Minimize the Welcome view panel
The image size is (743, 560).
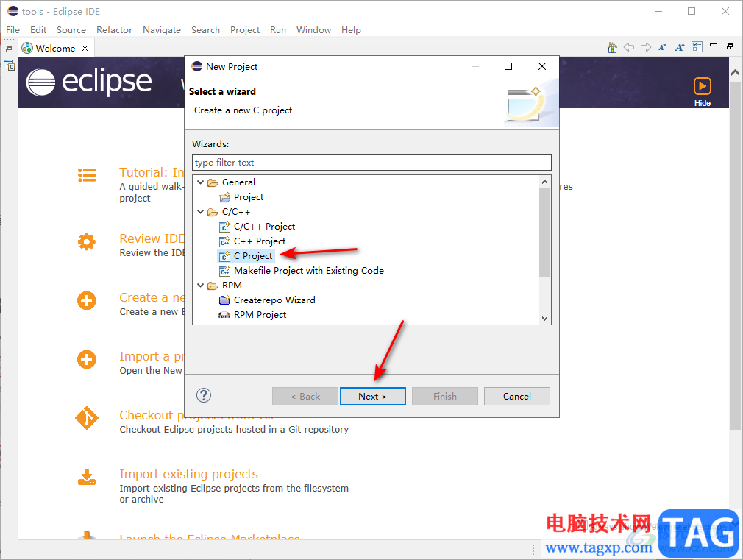[x=714, y=46]
